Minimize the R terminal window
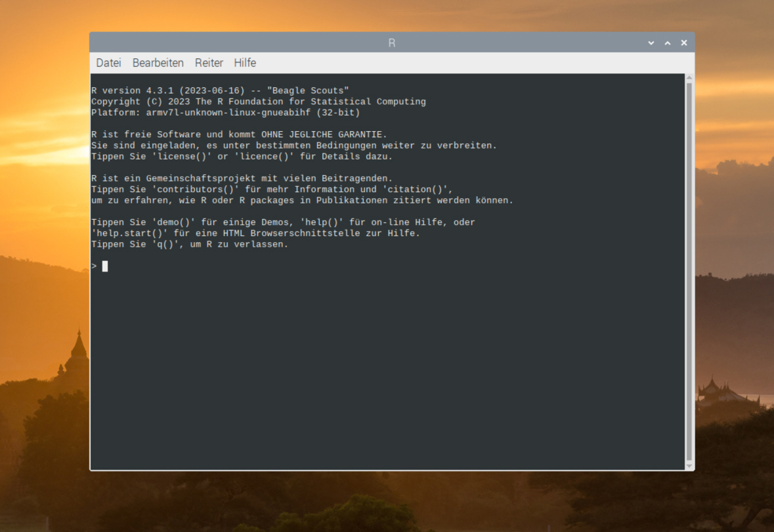The image size is (774, 532). [651, 43]
